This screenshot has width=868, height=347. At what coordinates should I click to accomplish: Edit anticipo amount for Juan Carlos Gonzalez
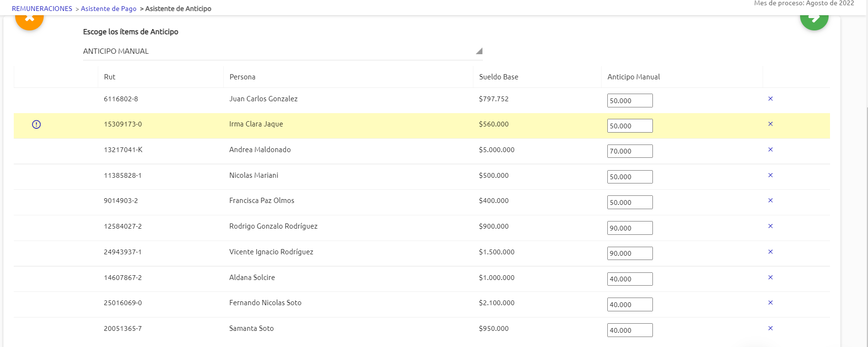pos(630,101)
